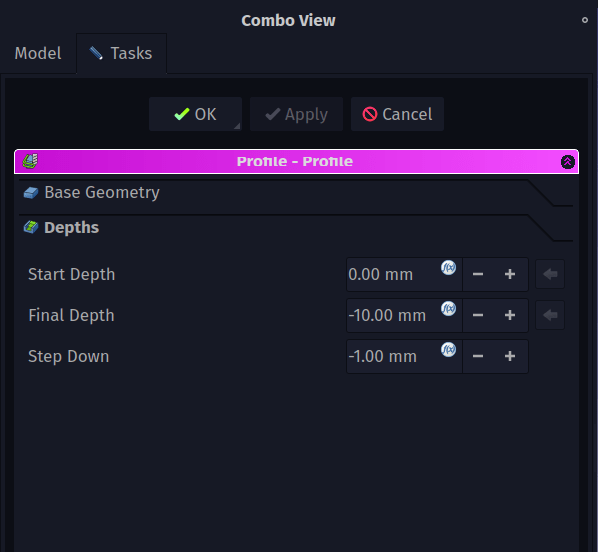Click the Start Depth arrow button
The height and width of the screenshot is (552, 598).
(550, 274)
